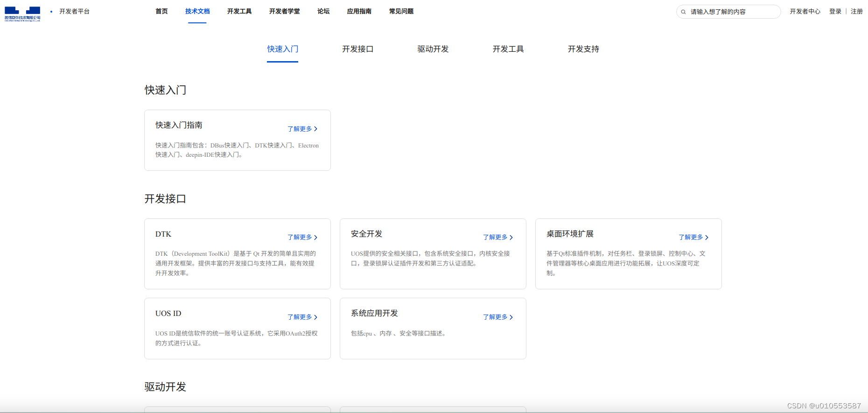Click the 安全开发 card description text
The image size is (868, 413).
430,259
